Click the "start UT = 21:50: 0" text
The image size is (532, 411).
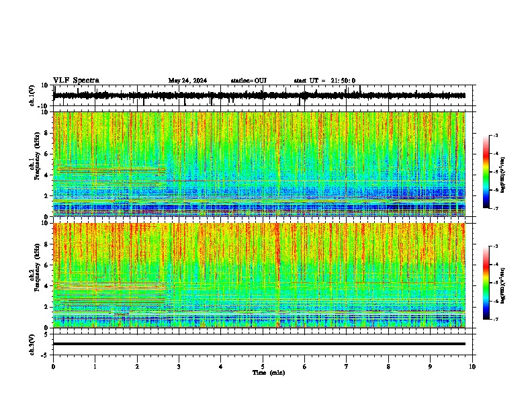tap(324, 81)
